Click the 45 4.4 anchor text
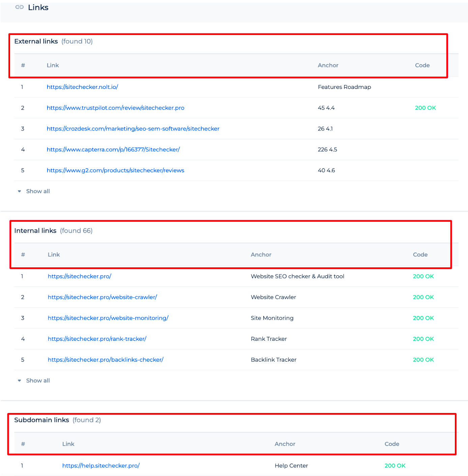 [326, 108]
